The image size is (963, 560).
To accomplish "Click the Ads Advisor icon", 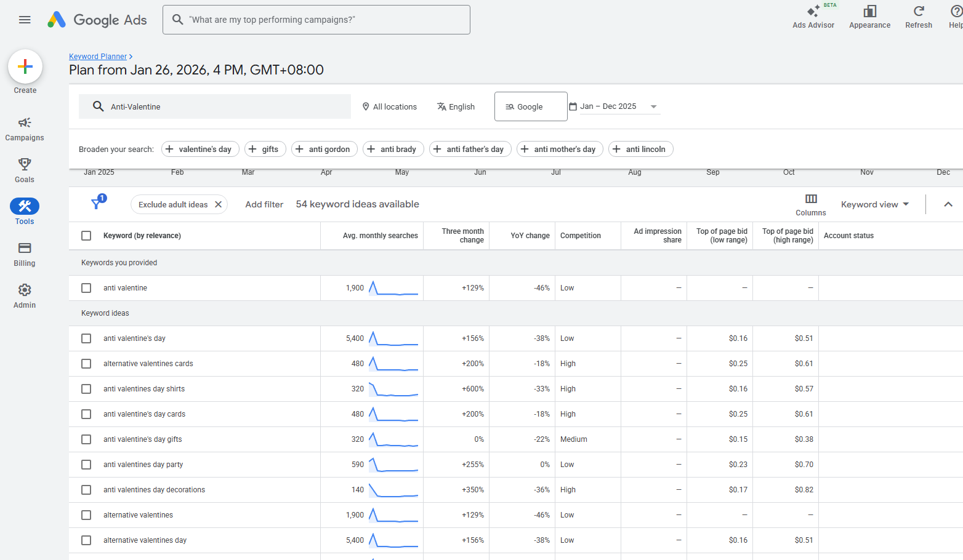I will (x=813, y=12).
